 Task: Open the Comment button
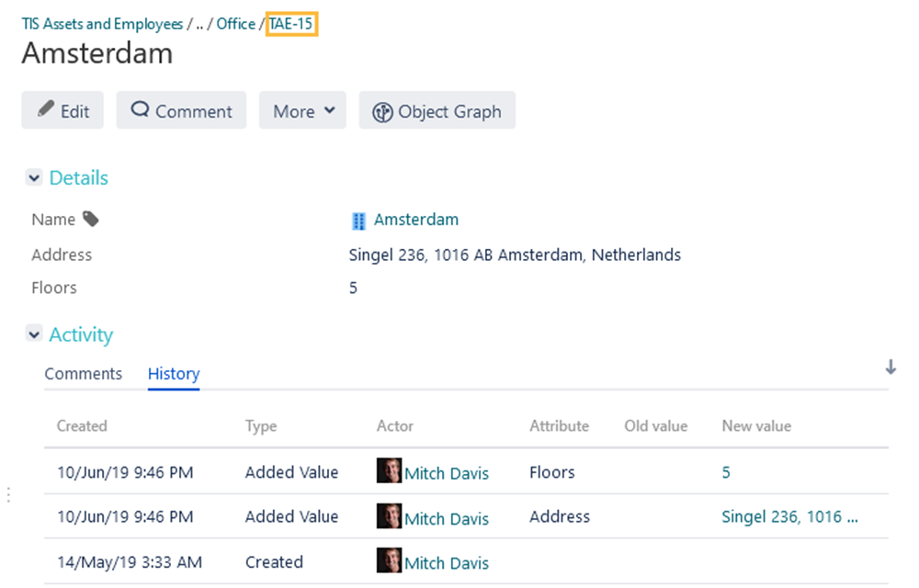pos(181,110)
